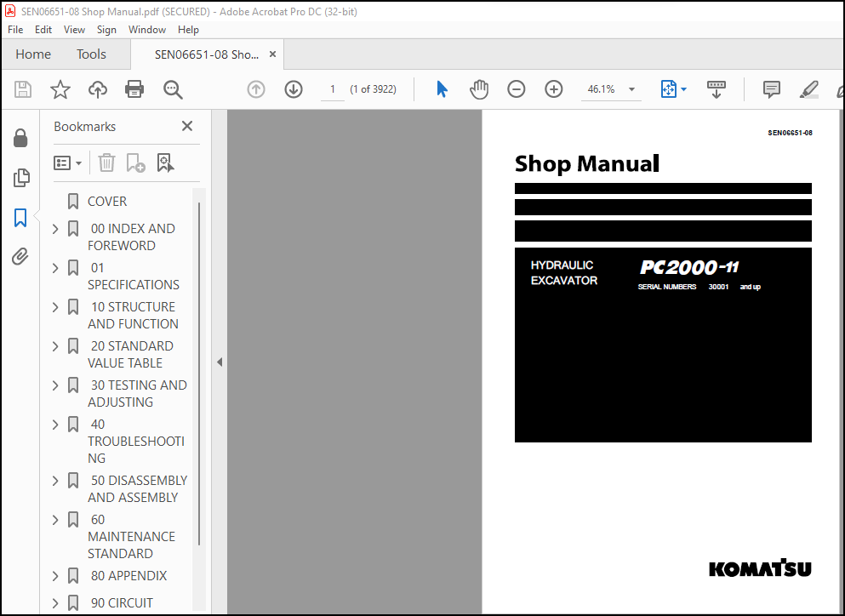This screenshot has height=616, width=845.
Task: Delete selected bookmark trash icon
Action: [x=106, y=163]
